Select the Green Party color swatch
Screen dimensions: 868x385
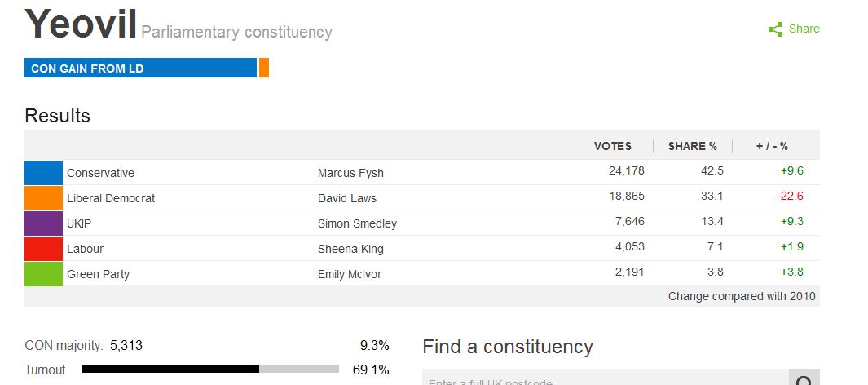coord(43,274)
